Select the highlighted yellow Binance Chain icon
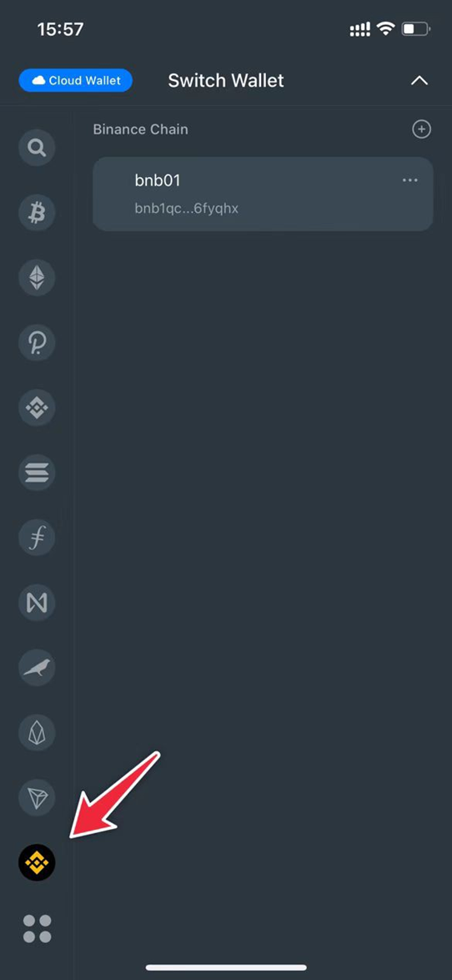452x980 pixels. (37, 863)
